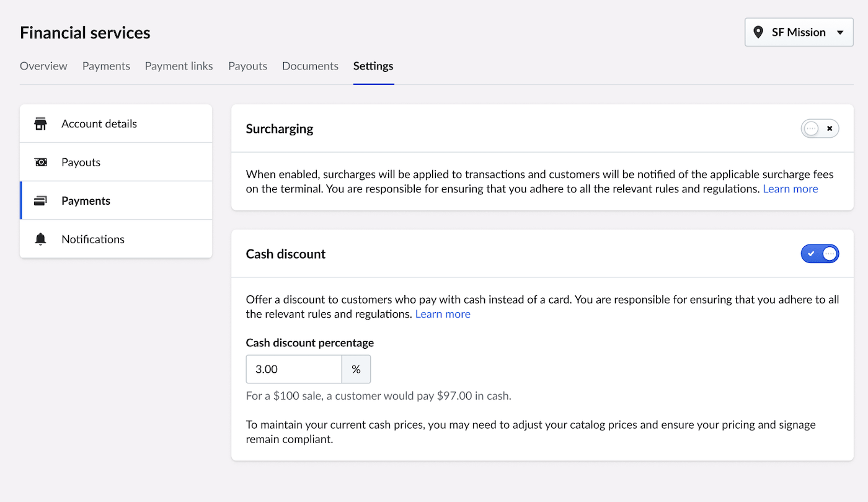The image size is (868, 502).
Task: Click the storefront icon beside Account details
Action: (41, 123)
